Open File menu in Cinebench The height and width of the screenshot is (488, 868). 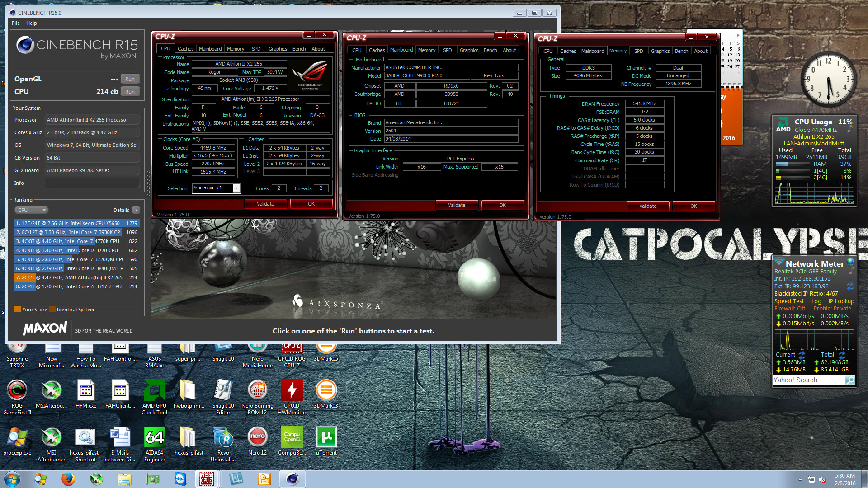click(16, 23)
